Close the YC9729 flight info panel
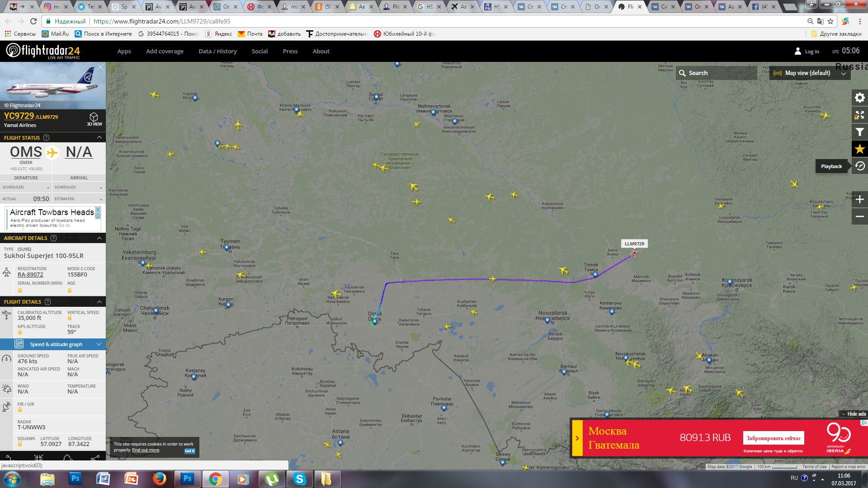The width and height of the screenshot is (868, 488). pyautogui.click(x=101, y=67)
